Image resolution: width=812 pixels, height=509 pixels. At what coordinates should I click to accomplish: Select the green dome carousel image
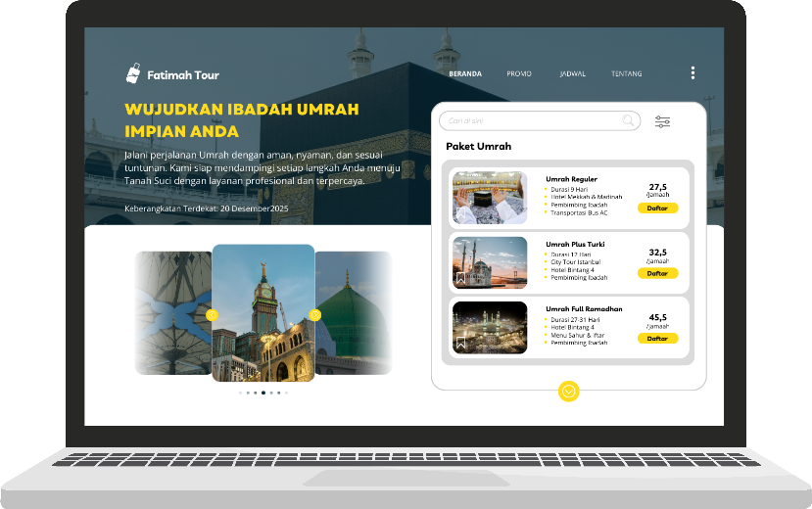(354, 313)
